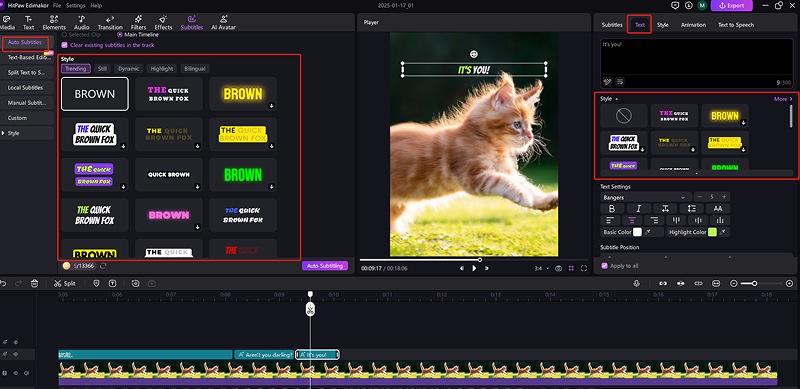Open the Settings menu

click(76, 6)
